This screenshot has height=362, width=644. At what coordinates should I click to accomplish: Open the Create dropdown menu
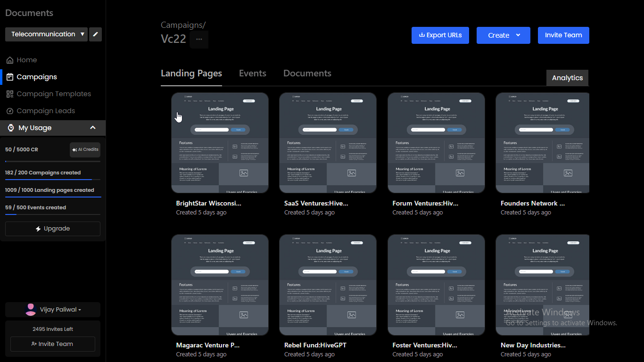(x=504, y=35)
